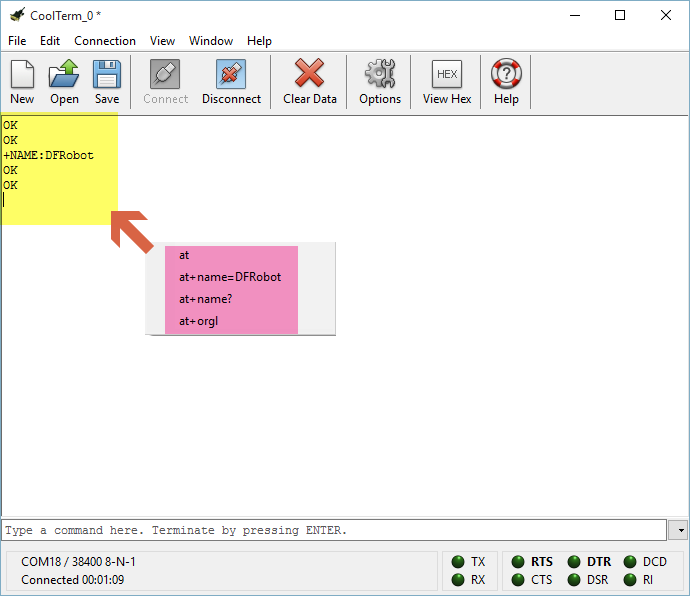Click the RI status LED
690x596 pixels.
click(630, 580)
